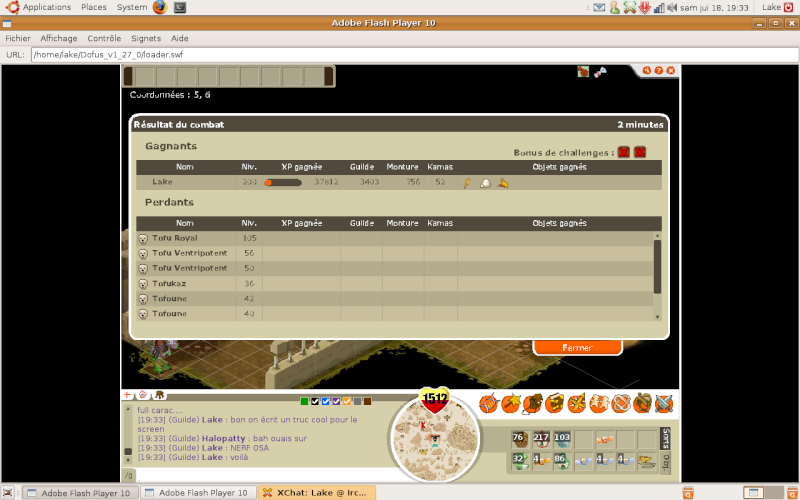Viewport: 800px width, 500px height.
Task: Select the spell slot numbered 86
Action: pos(562,461)
